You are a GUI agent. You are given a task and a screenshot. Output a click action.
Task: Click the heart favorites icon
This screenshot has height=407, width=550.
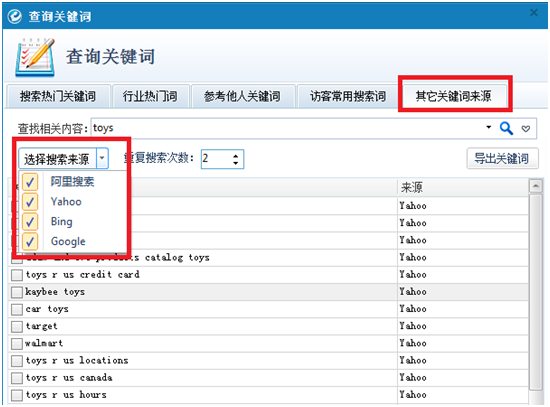tap(525, 129)
